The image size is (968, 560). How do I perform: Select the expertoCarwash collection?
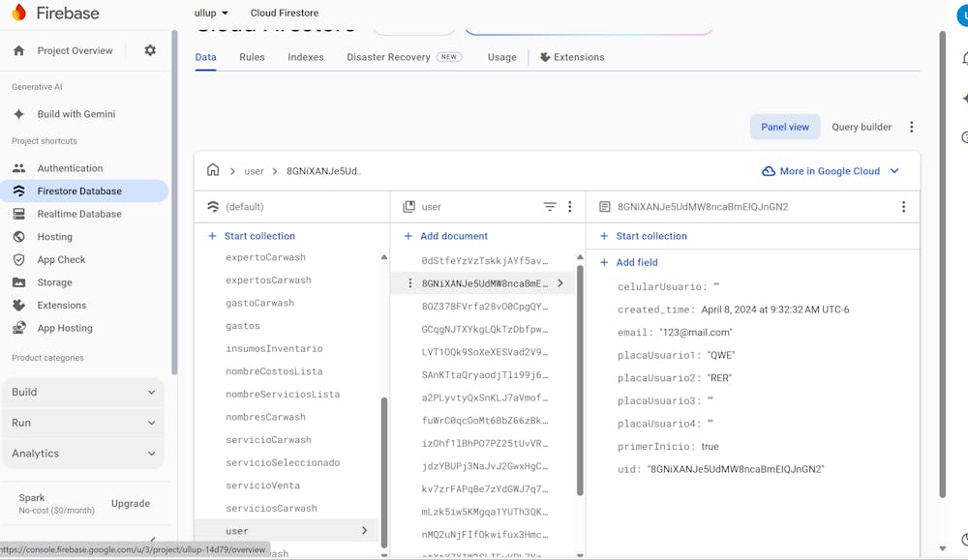[265, 257]
